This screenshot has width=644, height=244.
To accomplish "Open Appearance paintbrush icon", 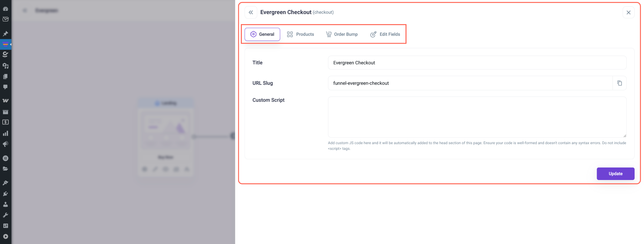I will pyautogui.click(x=5, y=183).
